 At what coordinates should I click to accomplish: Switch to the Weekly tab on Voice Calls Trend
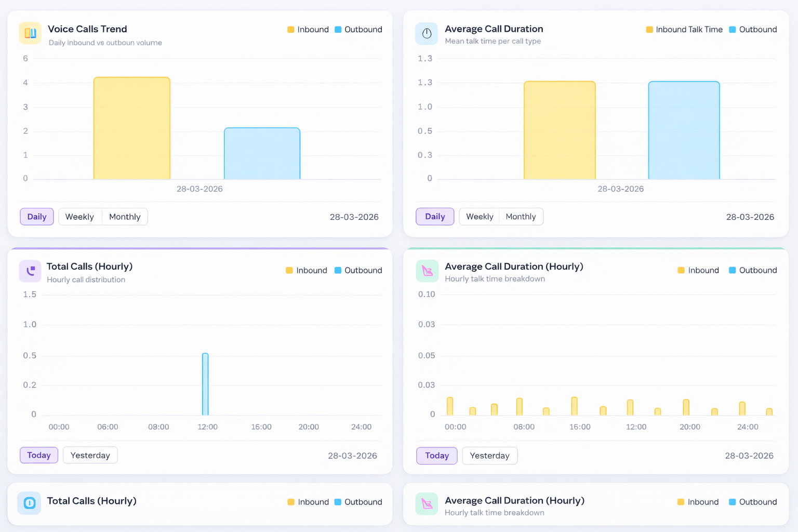[x=79, y=217]
